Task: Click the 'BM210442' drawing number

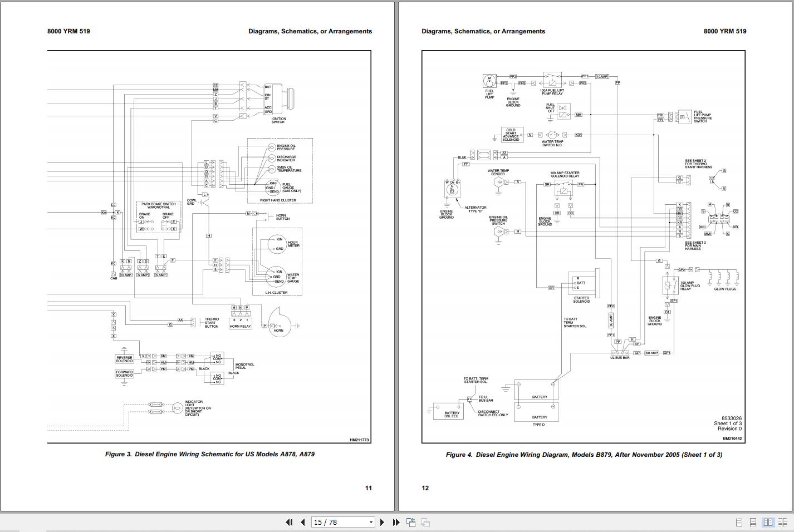Action: coord(732,439)
